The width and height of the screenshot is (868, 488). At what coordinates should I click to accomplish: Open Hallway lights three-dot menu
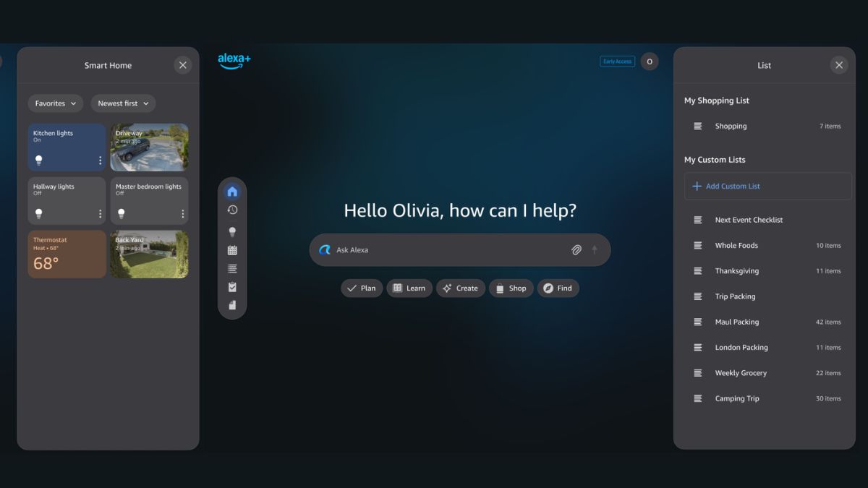(x=101, y=214)
